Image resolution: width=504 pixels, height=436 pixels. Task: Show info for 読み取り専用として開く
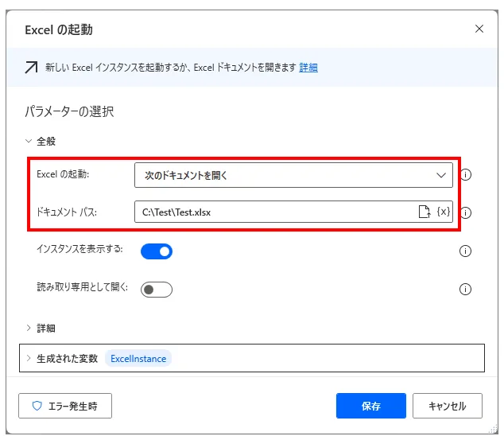pyautogui.click(x=466, y=289)
